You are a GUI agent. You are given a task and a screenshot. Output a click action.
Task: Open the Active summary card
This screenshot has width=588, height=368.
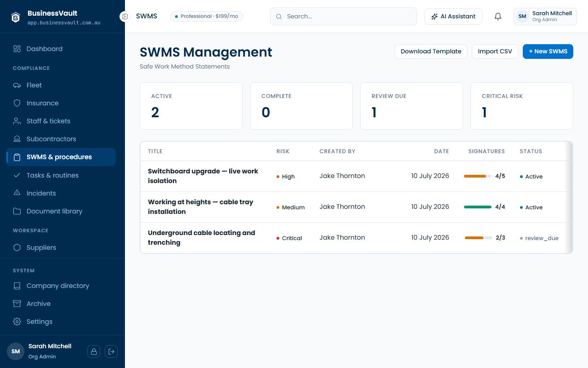[x=191, y=106]
